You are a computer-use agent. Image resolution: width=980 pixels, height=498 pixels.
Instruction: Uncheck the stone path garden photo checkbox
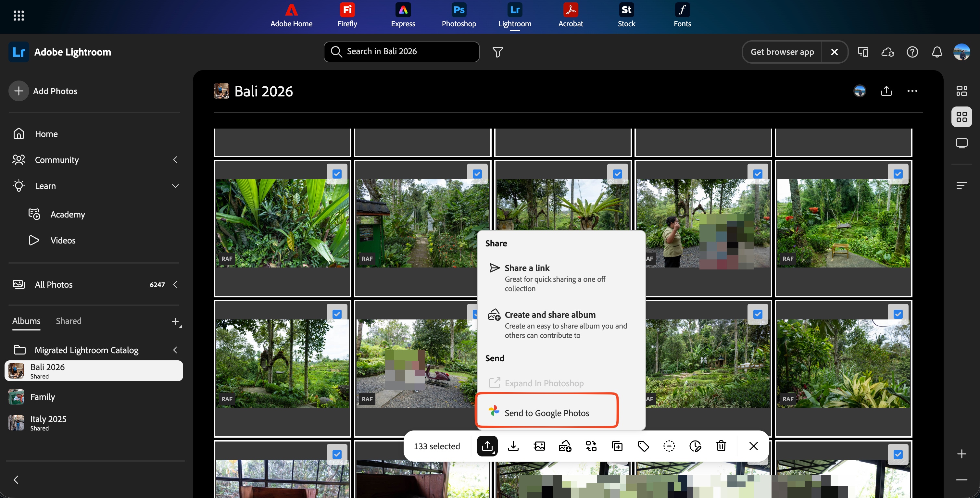(x=477, y=174)
